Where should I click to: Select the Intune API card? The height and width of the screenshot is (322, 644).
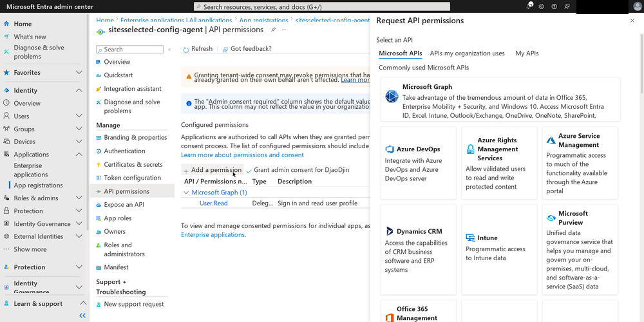tap(499, 250)
